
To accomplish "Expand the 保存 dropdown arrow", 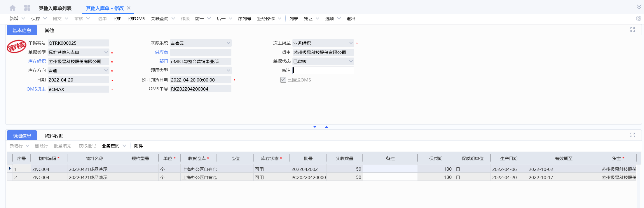I will pyautogui.click(x=45, y=18).
